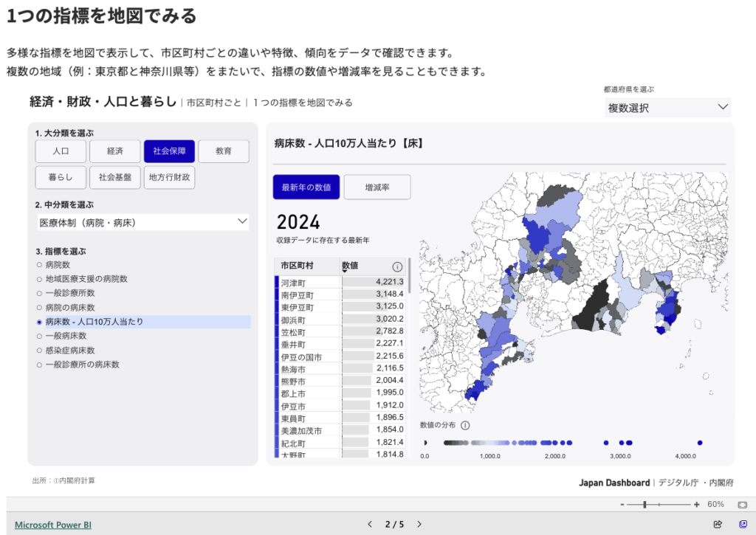Select the 病院数 radio option
The width and height of the screenshot is (756, 535).
point(40,264)
